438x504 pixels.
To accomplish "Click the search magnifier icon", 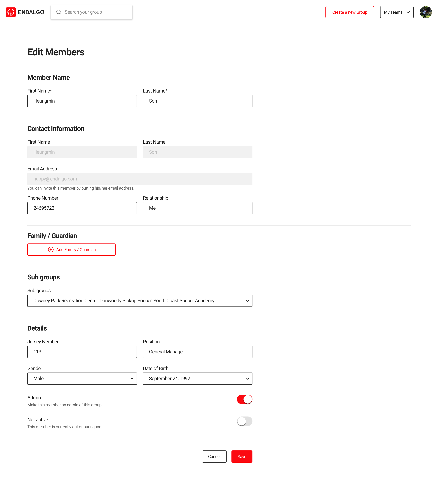I will click(59, 12).
